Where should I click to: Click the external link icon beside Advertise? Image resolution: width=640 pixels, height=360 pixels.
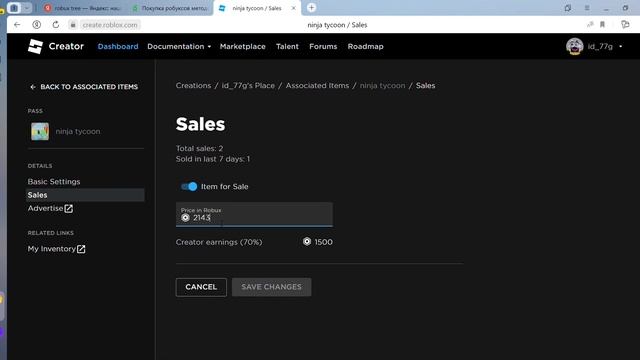click(x=69, y=209)
